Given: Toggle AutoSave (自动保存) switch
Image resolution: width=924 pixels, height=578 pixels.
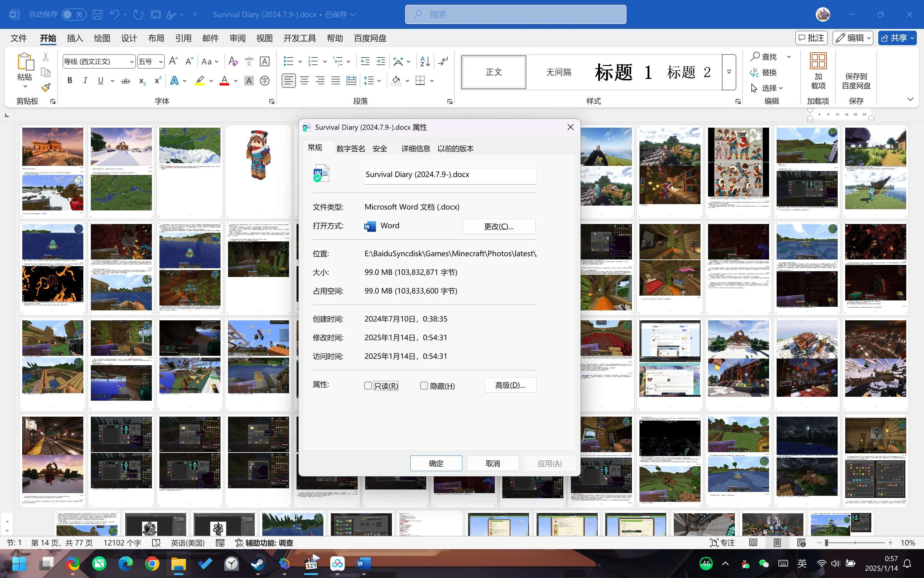Looking at the screenshot, I should (x=74, y=14).
